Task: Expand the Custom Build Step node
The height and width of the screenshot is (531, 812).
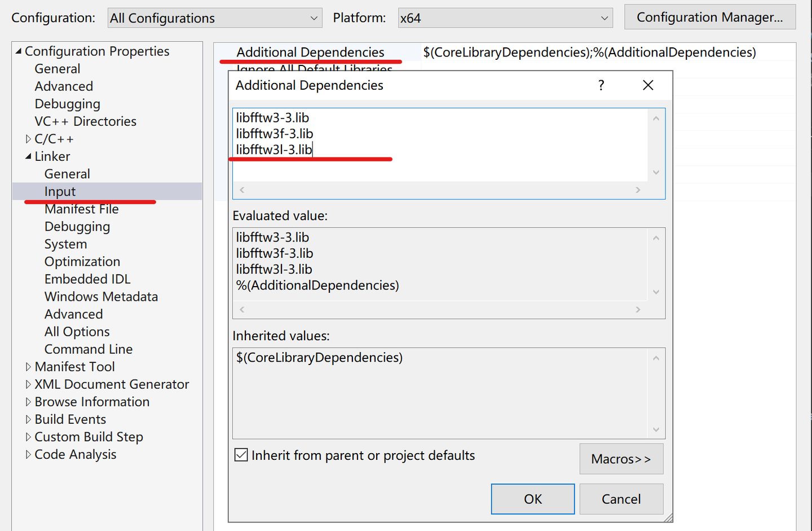Action: tap(28, 436)
